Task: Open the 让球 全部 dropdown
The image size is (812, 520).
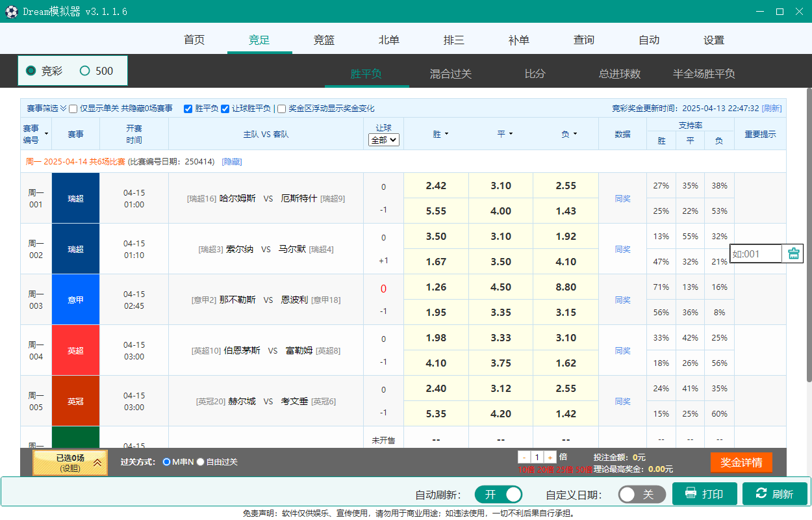Action: 383,139
